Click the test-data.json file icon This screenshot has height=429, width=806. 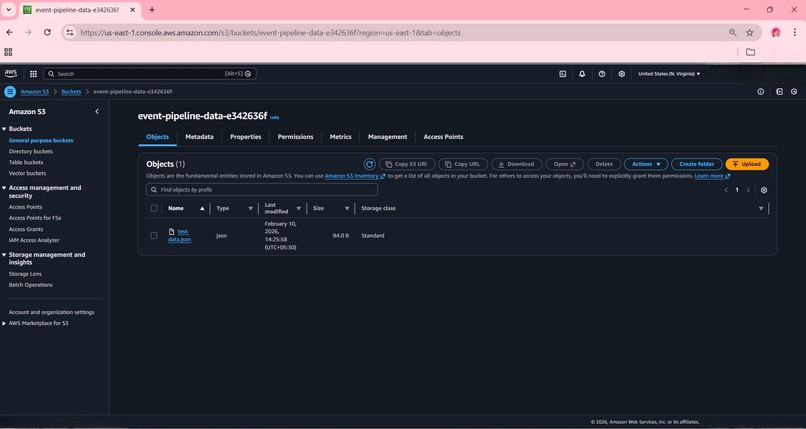[x=172, y=232]
